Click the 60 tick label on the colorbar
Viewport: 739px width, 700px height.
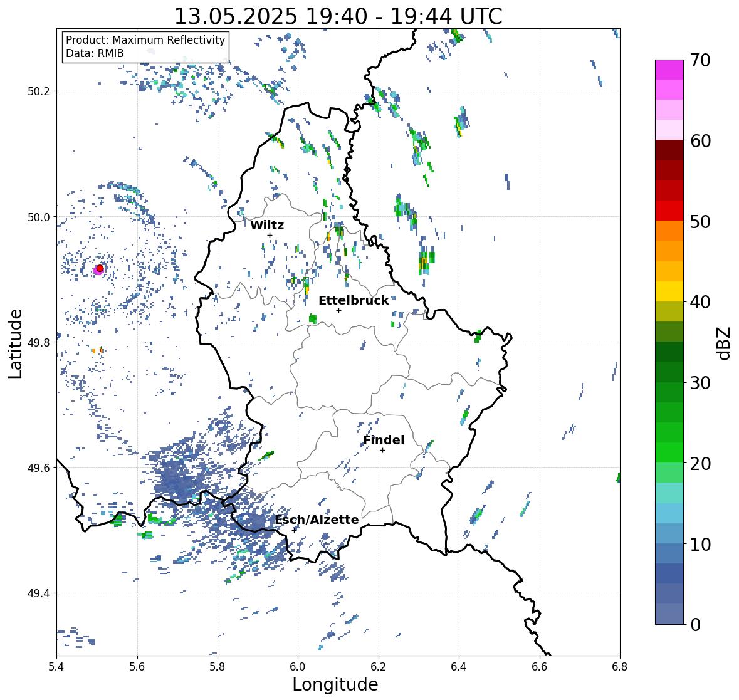pos(700,141)
